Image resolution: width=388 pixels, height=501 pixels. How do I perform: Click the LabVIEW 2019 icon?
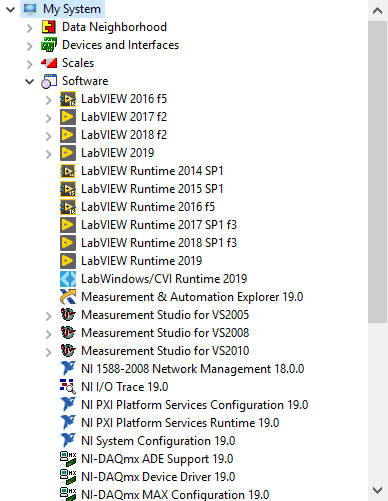click(x=68, y=153)
